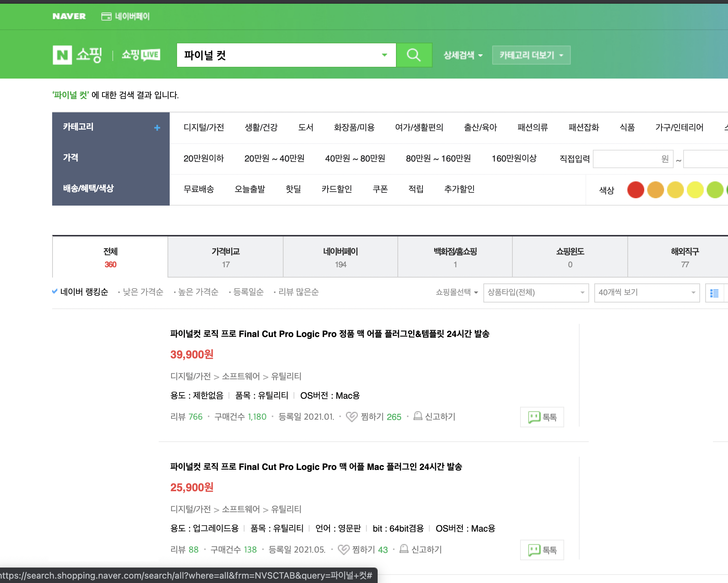Toggle the 무료배송 filter
The image size is (728, 583).
tap(199, 189)
